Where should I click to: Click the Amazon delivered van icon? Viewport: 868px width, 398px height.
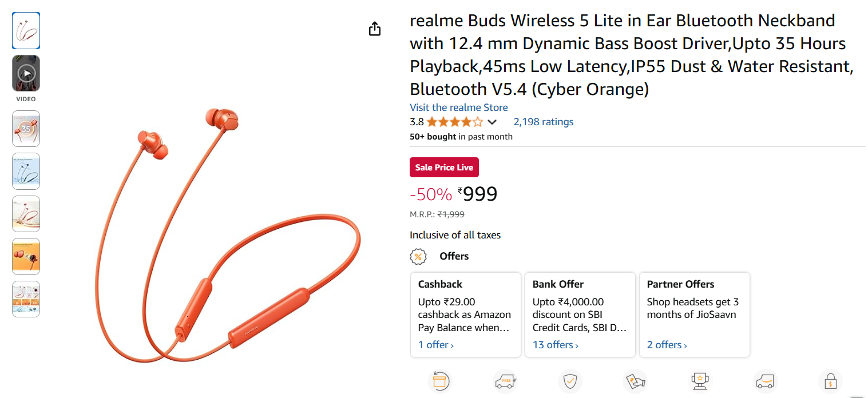tap(764, 381)
